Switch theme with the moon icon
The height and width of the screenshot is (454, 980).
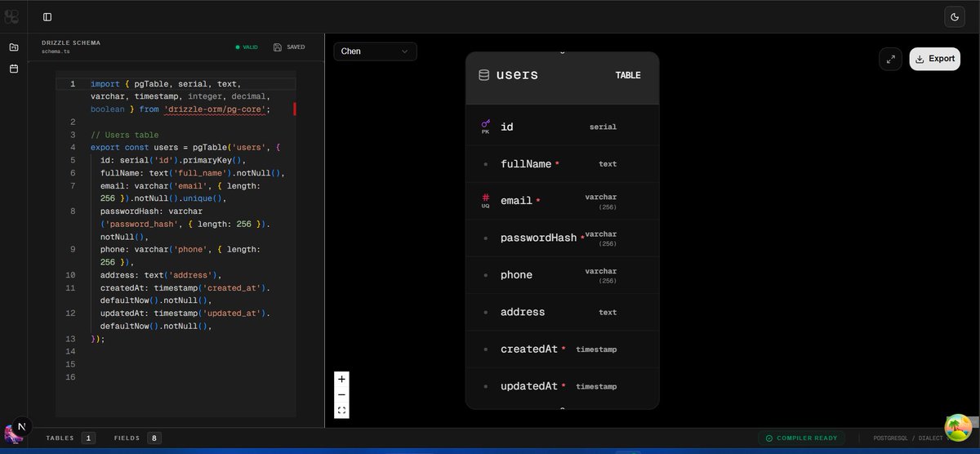955,16
